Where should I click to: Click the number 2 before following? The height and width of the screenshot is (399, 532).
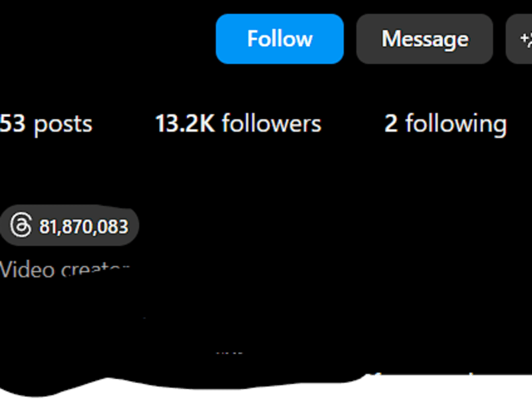[x=391, y=124]
